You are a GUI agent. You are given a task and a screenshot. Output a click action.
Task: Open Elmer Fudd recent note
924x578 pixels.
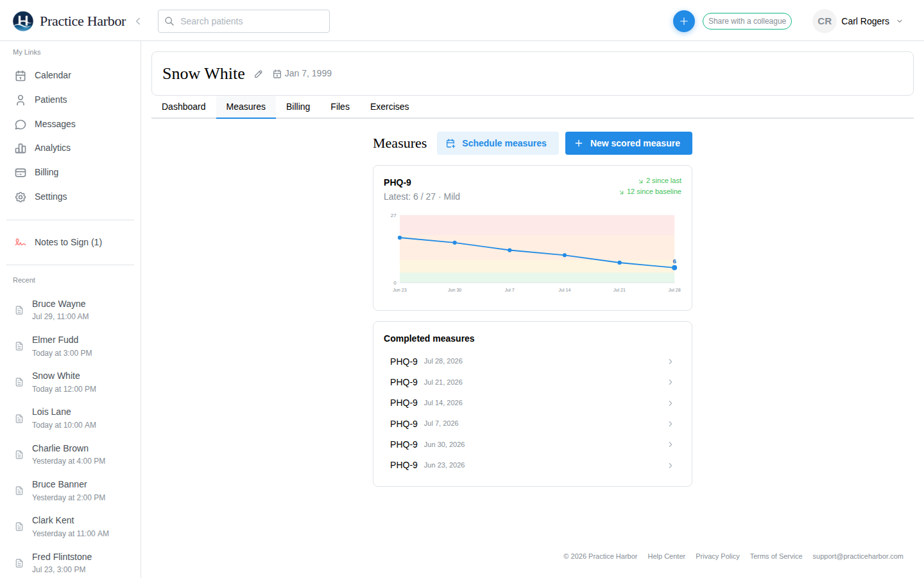71,346
